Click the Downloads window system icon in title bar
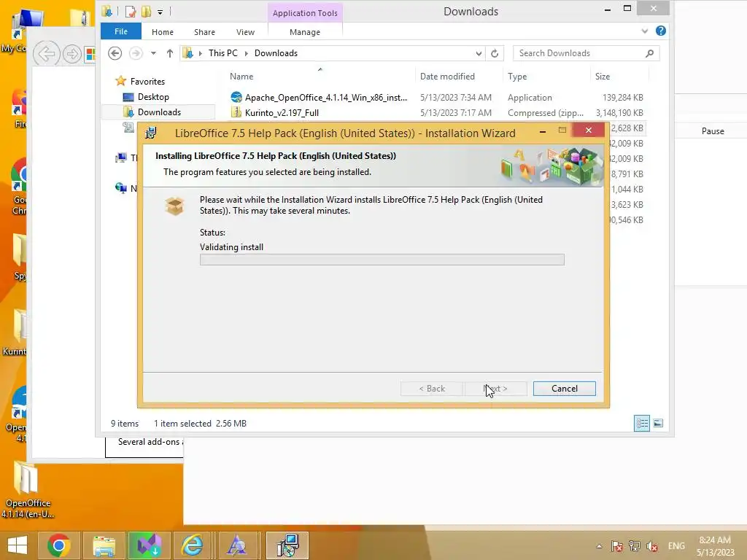The width and height of the screenshot is (747, 560). tap(107, 12)
